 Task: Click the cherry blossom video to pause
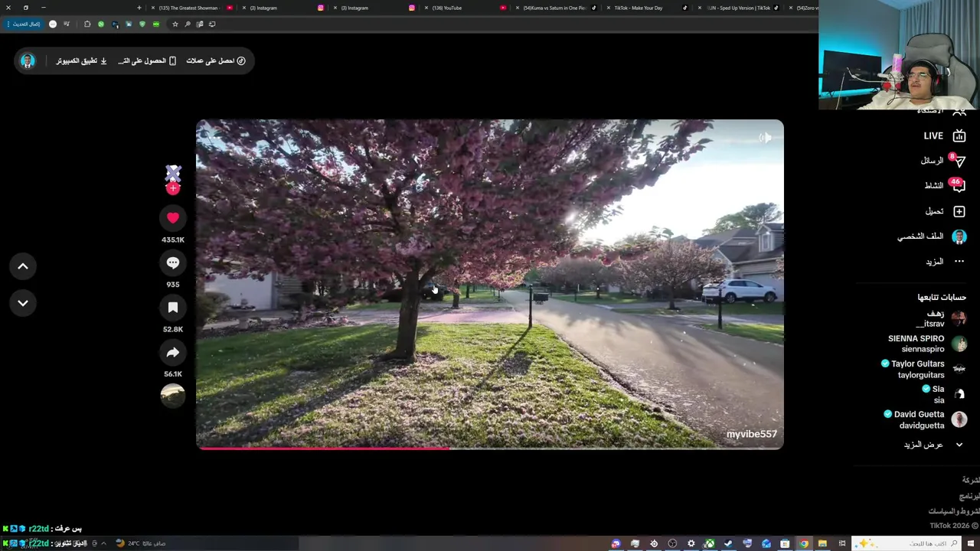click(x=490, y=284)
